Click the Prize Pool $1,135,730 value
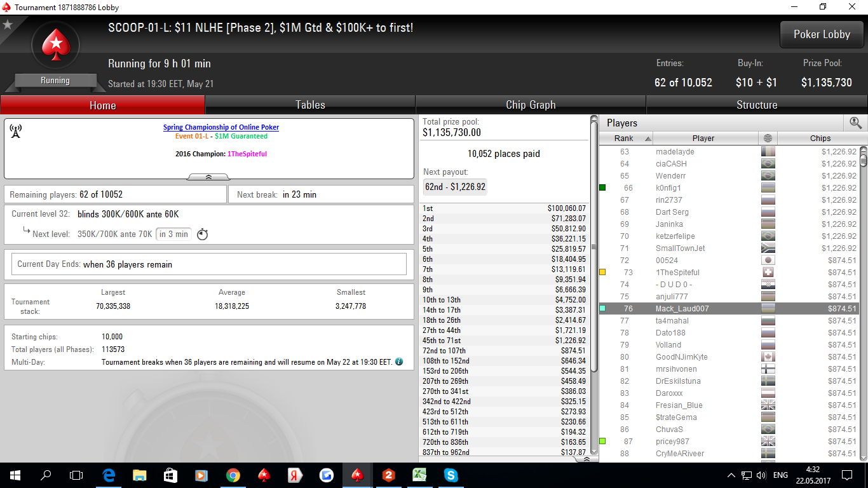The width and height of the screenshot is (868, 488). 826,83
